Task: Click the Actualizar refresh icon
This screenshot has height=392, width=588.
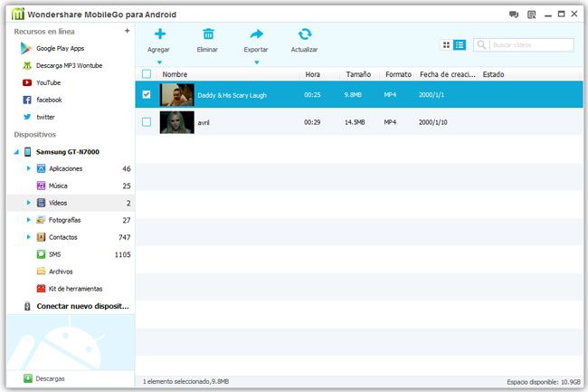Action: (x=305, y=34)
